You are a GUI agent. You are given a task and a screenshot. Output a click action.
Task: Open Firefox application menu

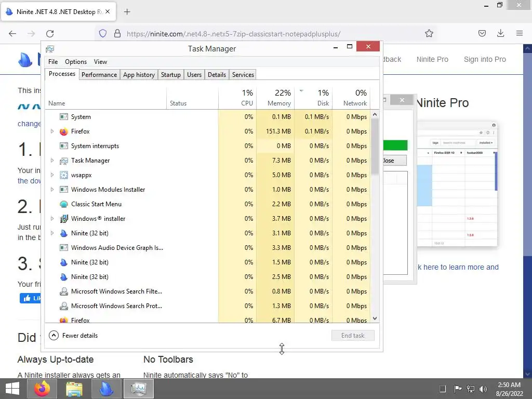point(520,33)
